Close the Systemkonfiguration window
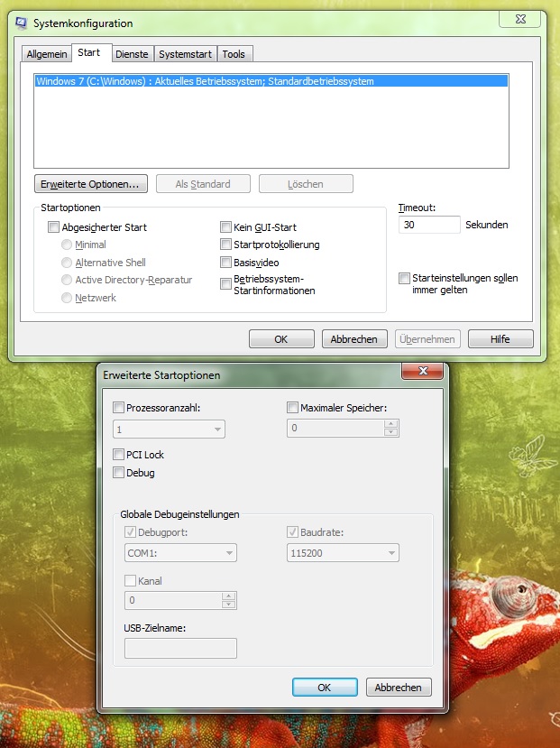 pyautogui.click(x=520, y=19)
